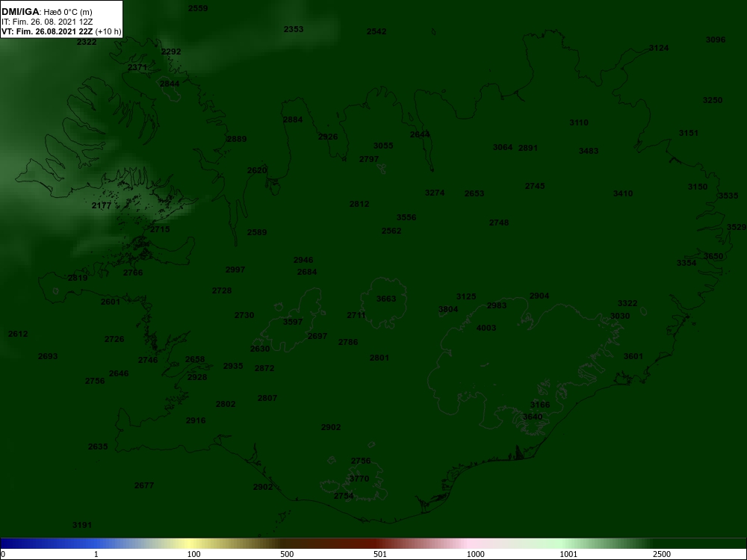
Task: Click the 3770 height value
Action: coord(359,479)
